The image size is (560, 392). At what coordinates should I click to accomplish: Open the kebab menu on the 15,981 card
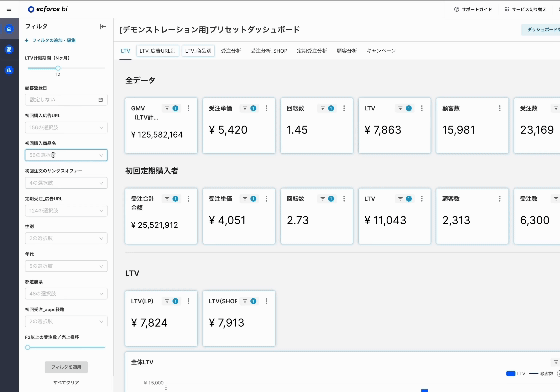pos(500,108)
